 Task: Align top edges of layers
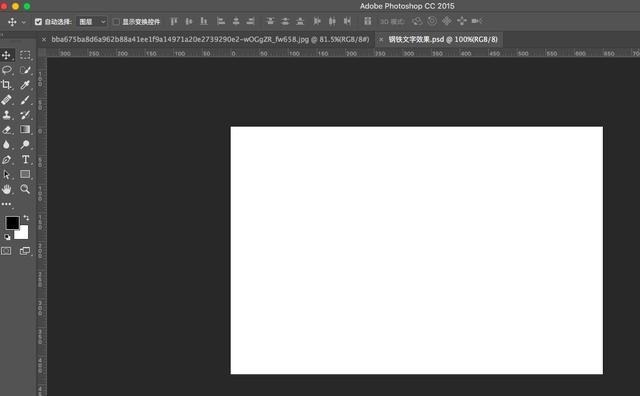coord(174,21)
